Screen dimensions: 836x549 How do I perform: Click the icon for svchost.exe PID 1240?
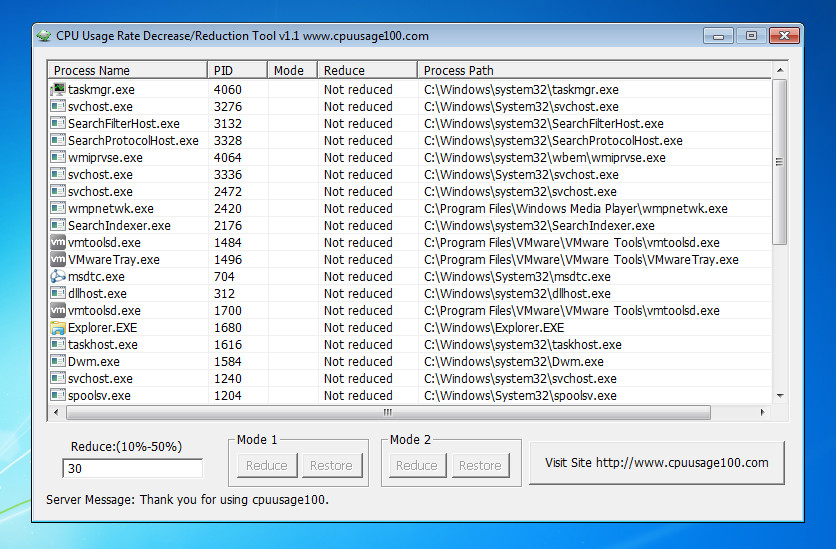pos(58,378)
